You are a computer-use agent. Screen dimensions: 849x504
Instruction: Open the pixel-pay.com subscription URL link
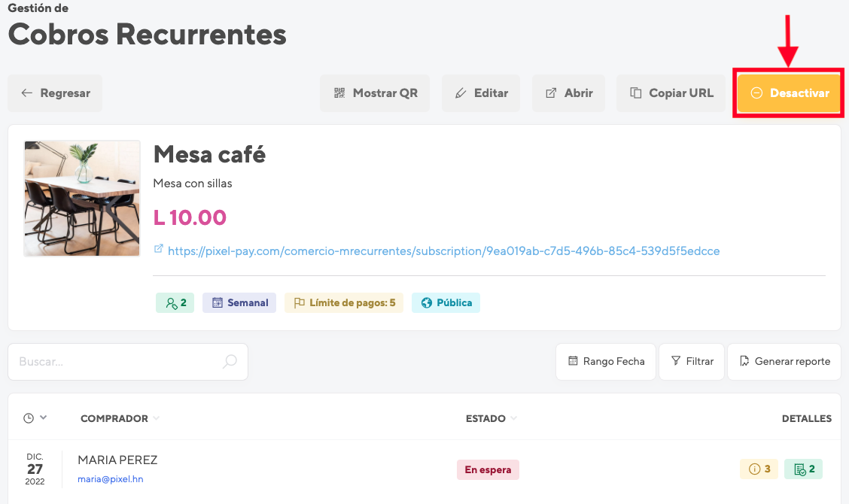click(x=443, y=251)
